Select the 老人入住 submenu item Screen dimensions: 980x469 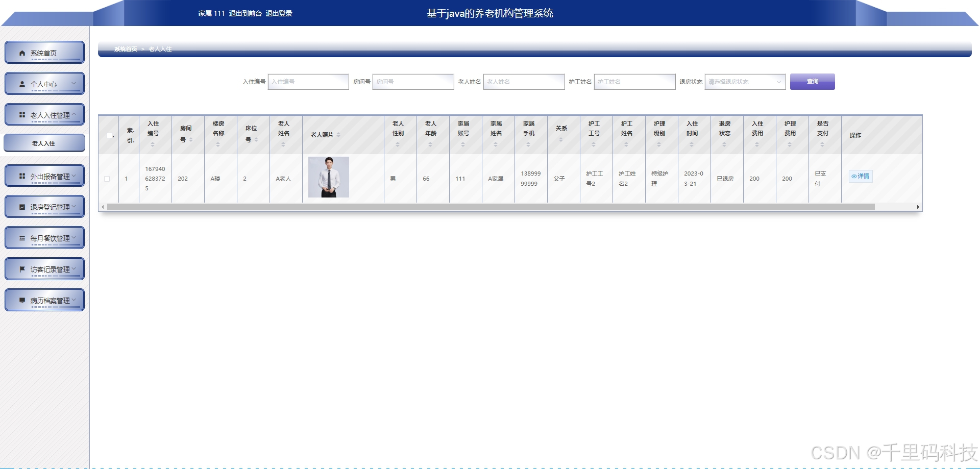coord(44,143)
